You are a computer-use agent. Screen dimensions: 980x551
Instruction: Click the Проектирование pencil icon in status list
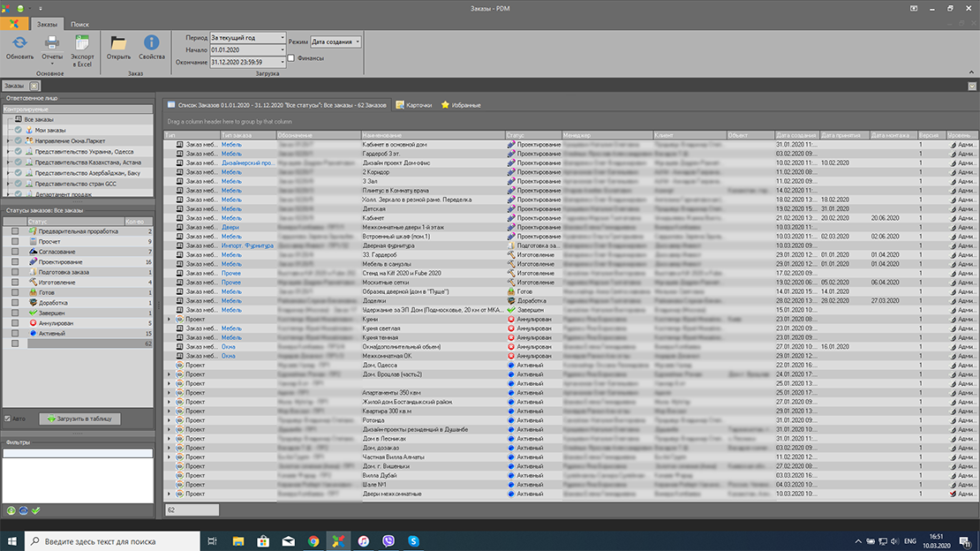point(34,261)
